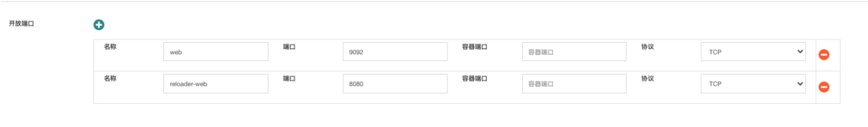Image resolution: width=868 pixels, height=127 pixels.
Task: Remove the web port row
Action: pyautogui.click(x=824, y=55)
